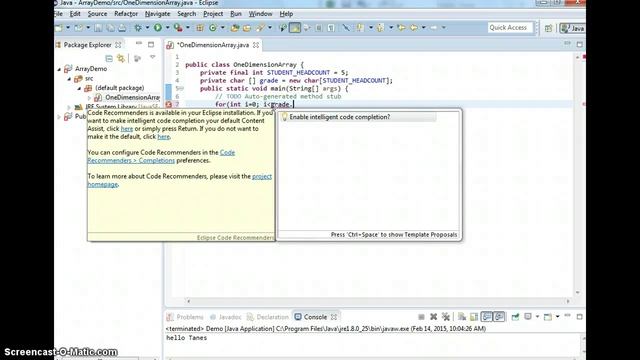Screen dimensions: 640x360
Task: Click the Quick Access input field
Action: 510,28
